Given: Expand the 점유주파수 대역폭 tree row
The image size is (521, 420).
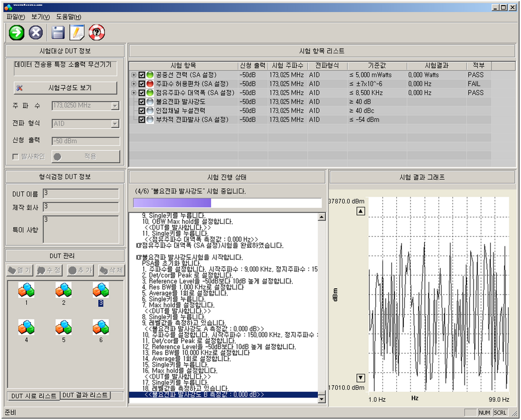Looking at the screenshot, I should [134, 93].
